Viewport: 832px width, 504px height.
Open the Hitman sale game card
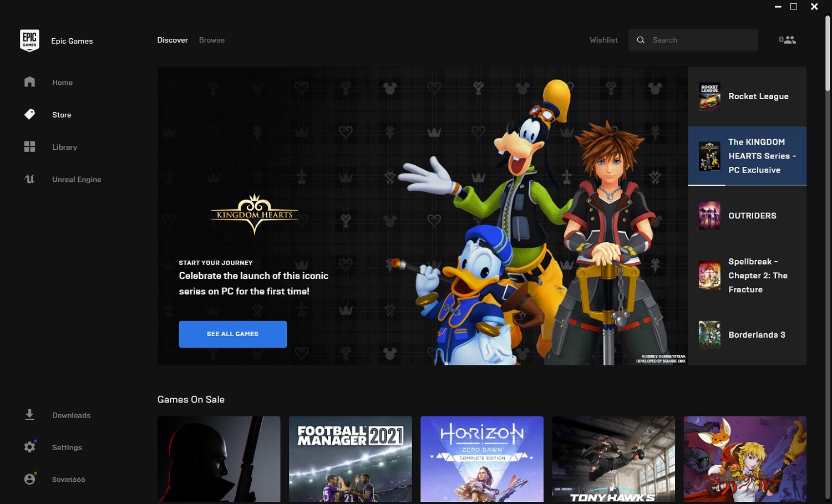pyautogui.click(x=219, y=459)
